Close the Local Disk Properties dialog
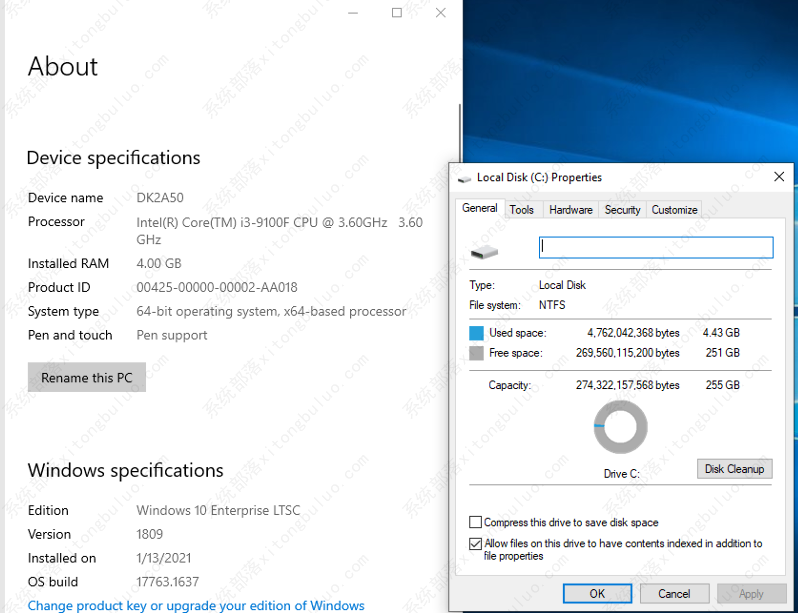 coord(779,177)
